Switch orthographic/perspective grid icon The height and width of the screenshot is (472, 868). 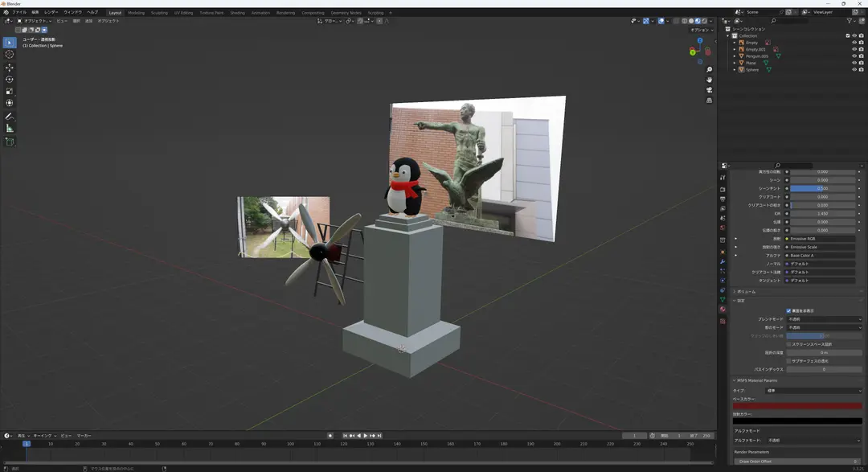709,101
